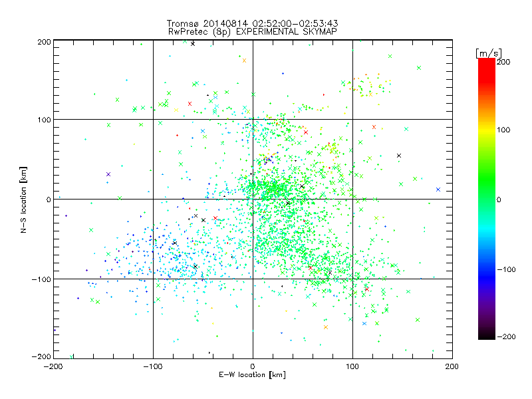Click the colorbar label '-100'
532x399 pixels.
pos(506,270)
